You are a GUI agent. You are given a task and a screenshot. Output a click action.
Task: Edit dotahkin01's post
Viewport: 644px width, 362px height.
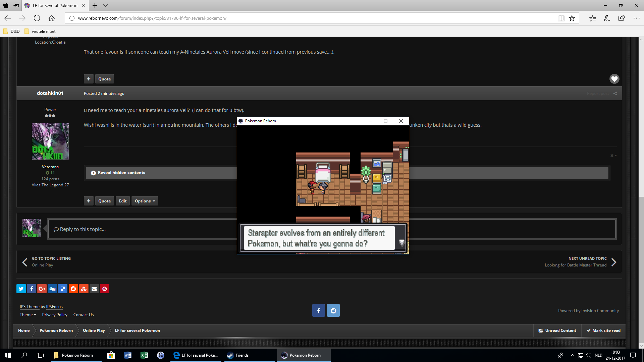(123, 201)
